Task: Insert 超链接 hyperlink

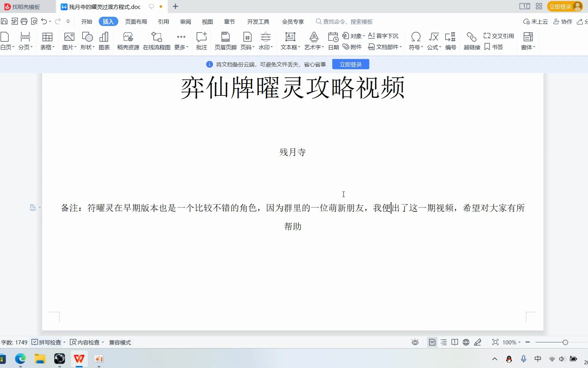Action: [472, 41]
